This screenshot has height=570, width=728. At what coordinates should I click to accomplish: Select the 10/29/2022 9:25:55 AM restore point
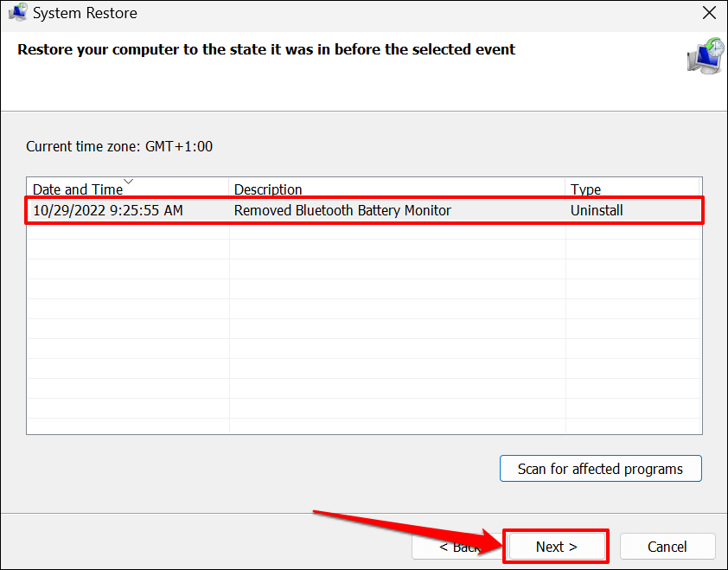107,210
